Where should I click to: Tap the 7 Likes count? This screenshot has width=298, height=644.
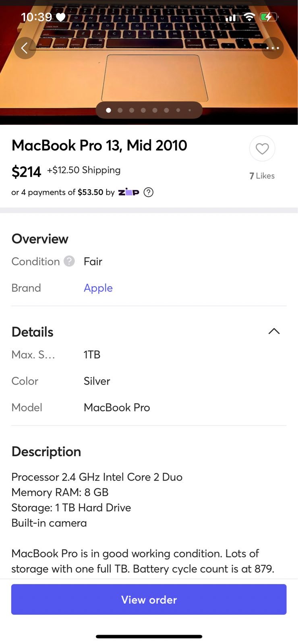(x=262, y=176)
